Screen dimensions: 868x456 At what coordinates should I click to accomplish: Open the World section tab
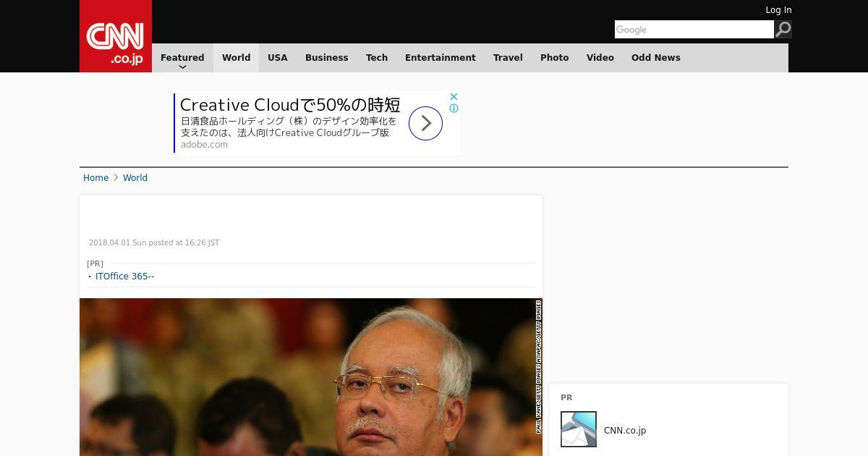(236, 58)
